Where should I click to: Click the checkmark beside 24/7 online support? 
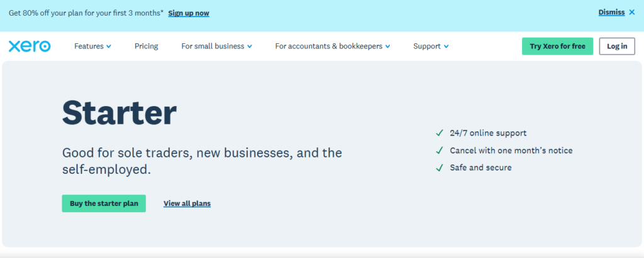[440, 133]
